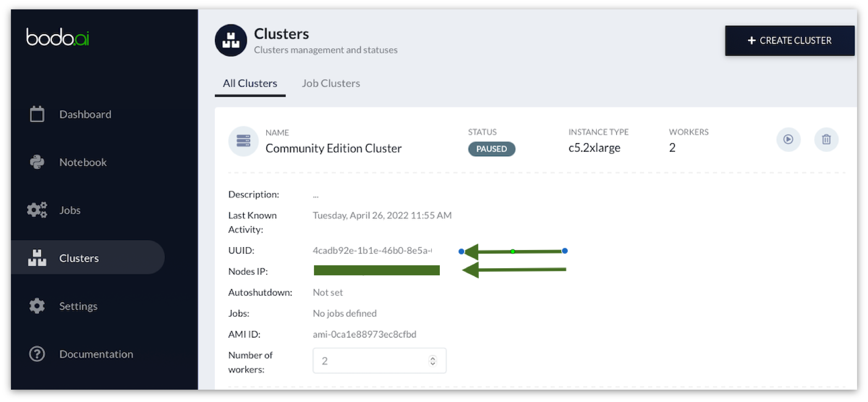This screenshot has width=868, height=402.
Task: Open Dashboard from sidebar calendar icon
Action: (x=37, y=114)
